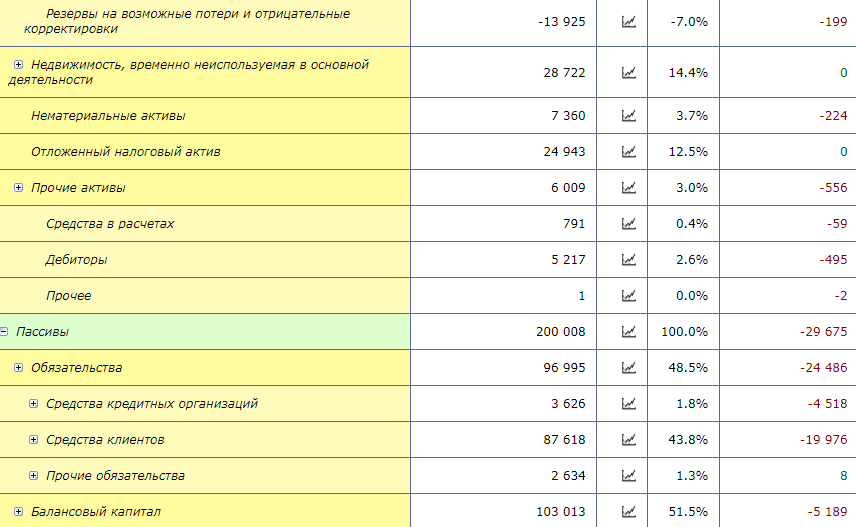Click the value 6 009
The width and height of the screenshot is (856, 527).
[568, 188]
